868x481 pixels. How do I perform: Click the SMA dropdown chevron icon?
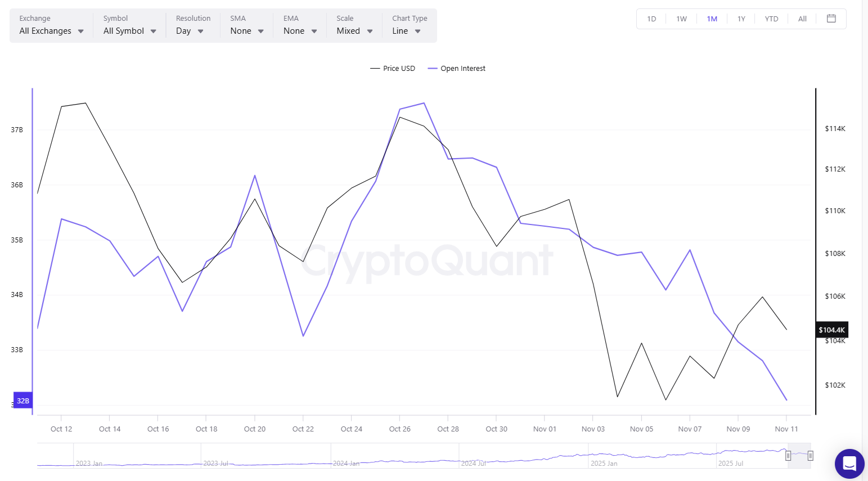coord(260,31)
